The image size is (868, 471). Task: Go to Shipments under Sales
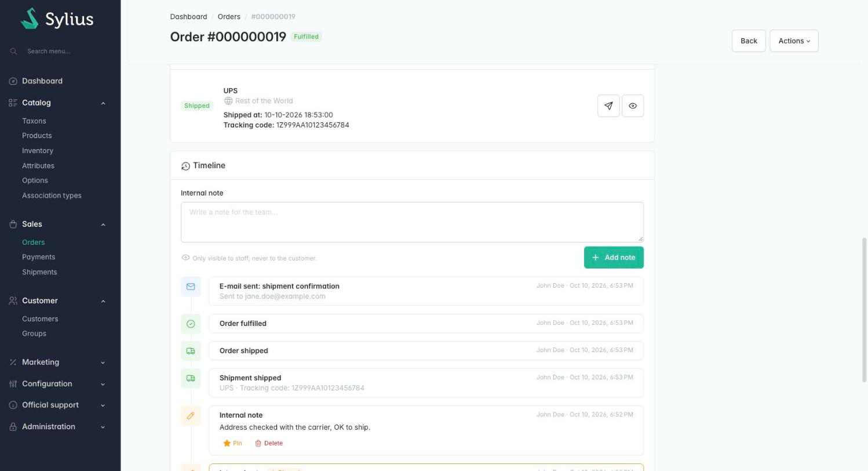point(39,272)
